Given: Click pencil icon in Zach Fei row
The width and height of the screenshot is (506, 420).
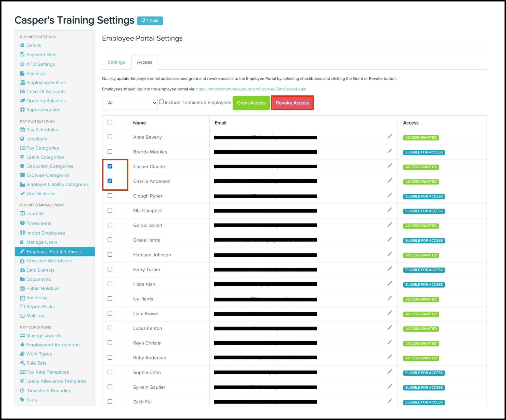Looking at the screenshot, I should pyautogui.click(x=390, y=401).
